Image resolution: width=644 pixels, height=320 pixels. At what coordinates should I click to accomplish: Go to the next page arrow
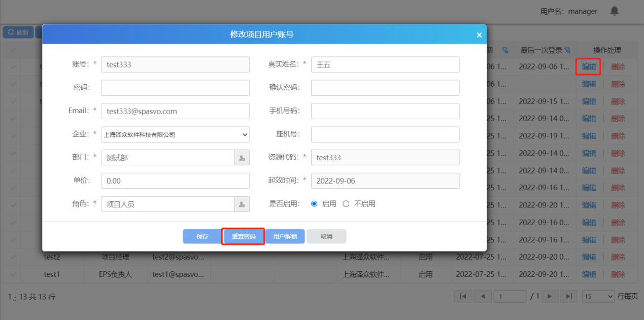coord(550,297)
